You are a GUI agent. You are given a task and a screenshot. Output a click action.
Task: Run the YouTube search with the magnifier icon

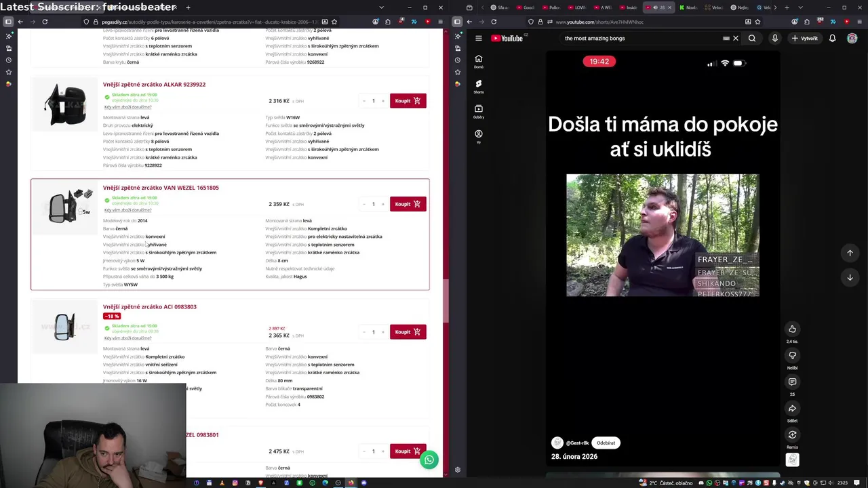coord(752,38)
